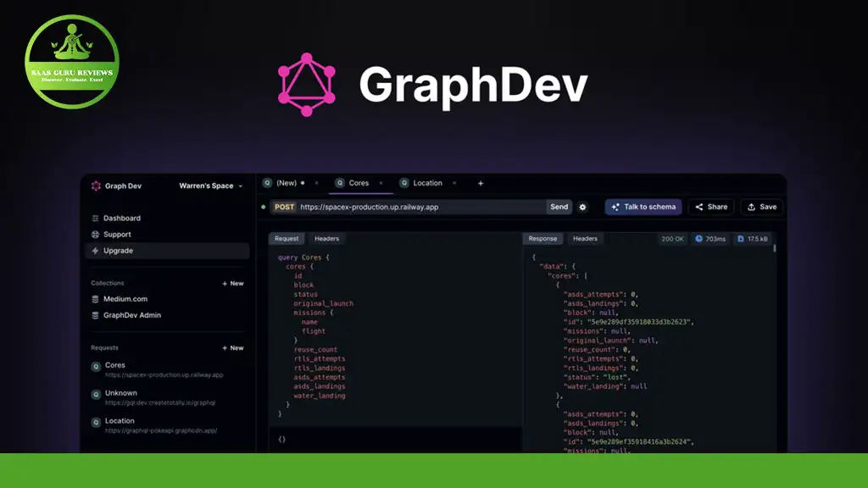Click the POST method badge

(x=285, y=207)
